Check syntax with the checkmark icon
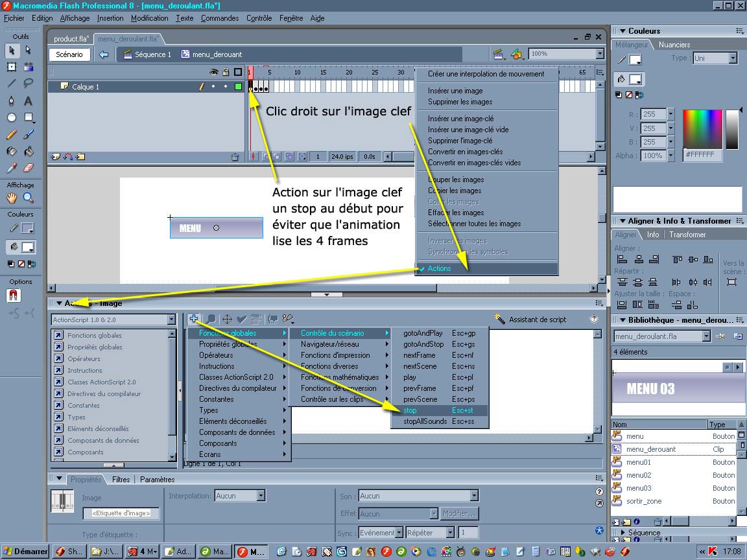 click(x=241, y=319)
